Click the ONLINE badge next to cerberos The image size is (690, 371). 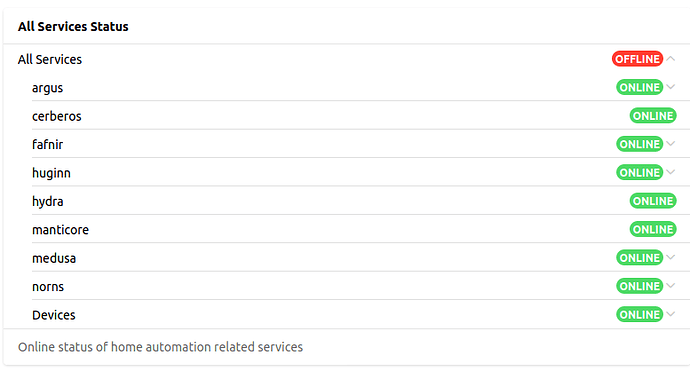(x=653, y=116)
